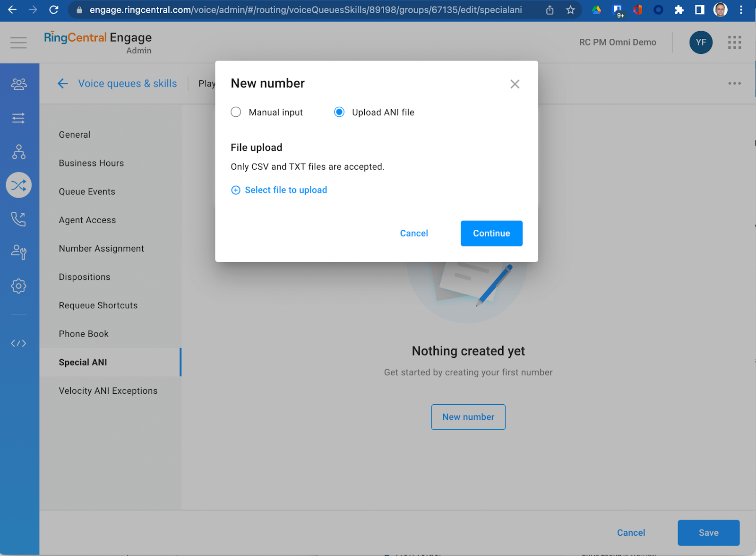This screenshot has height=556, width=756.
Task: Click the plus icon beside Select file
Action: 235,190
